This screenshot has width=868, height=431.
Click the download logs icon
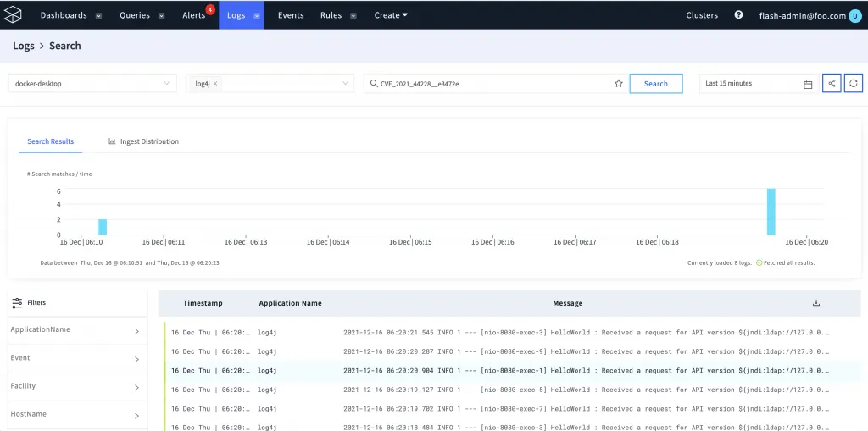coord(816,302)
